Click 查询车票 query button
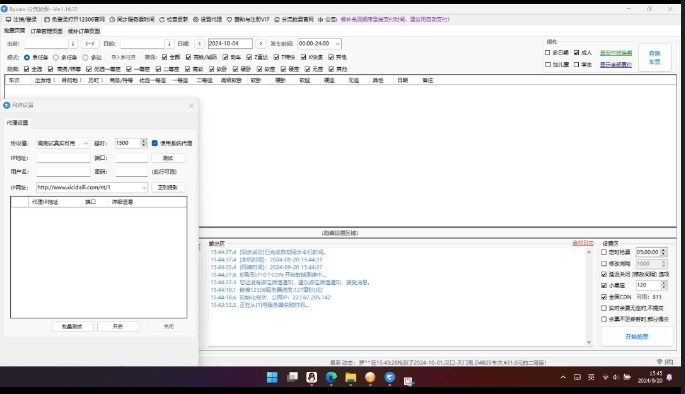The height and width of the screenshot is (394, 685). [654, 57]
